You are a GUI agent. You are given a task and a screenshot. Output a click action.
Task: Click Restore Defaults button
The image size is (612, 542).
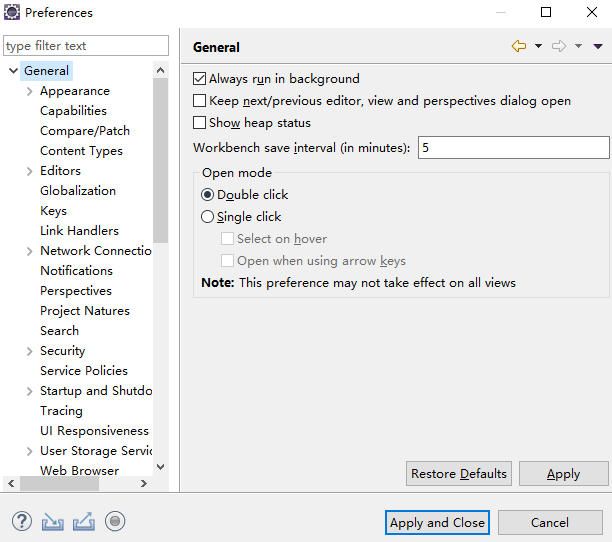tap(459, 474)
